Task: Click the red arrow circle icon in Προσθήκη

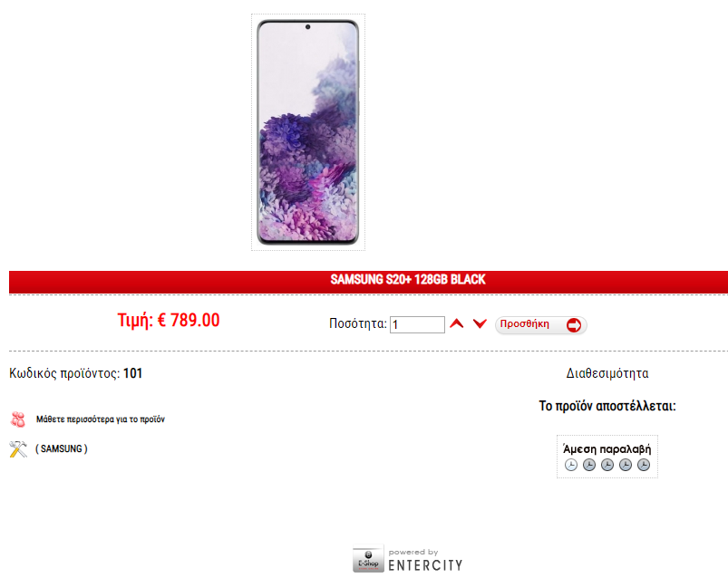Action: pyautogui.click(x=574, y=324)
